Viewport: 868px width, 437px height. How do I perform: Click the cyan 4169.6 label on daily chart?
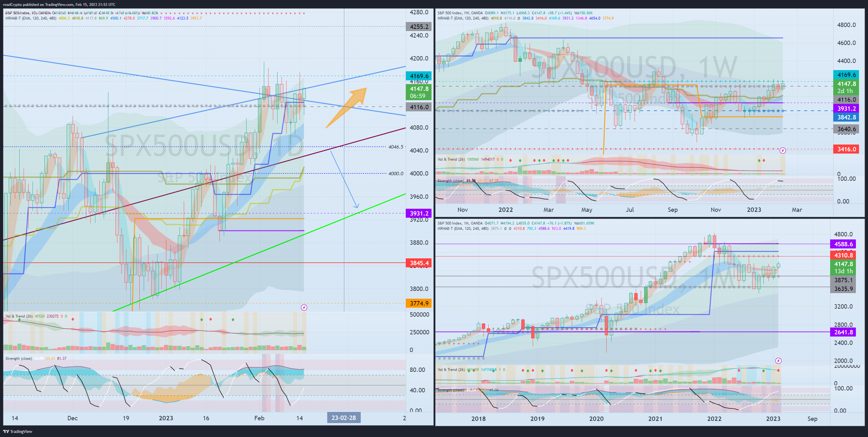click(419, 76)
